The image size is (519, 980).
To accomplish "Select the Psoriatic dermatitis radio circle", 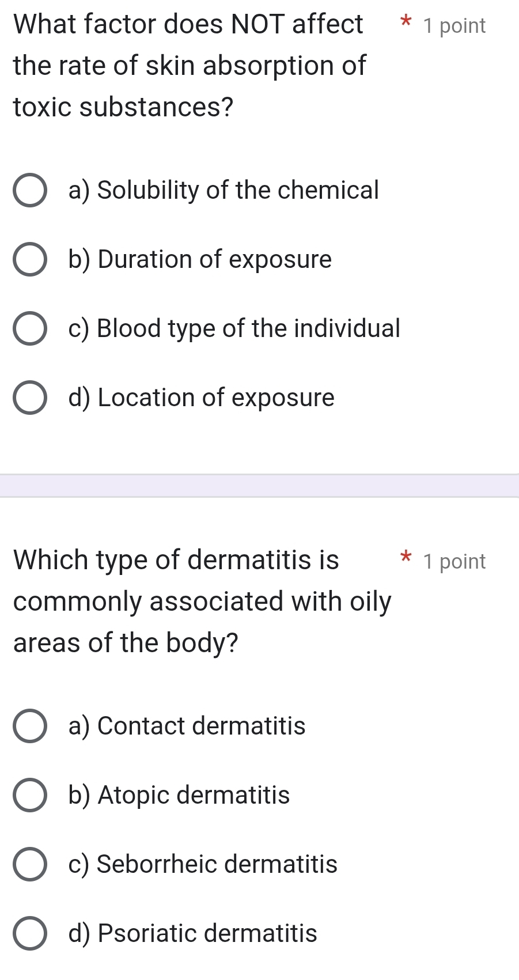I will click(29, 933).
